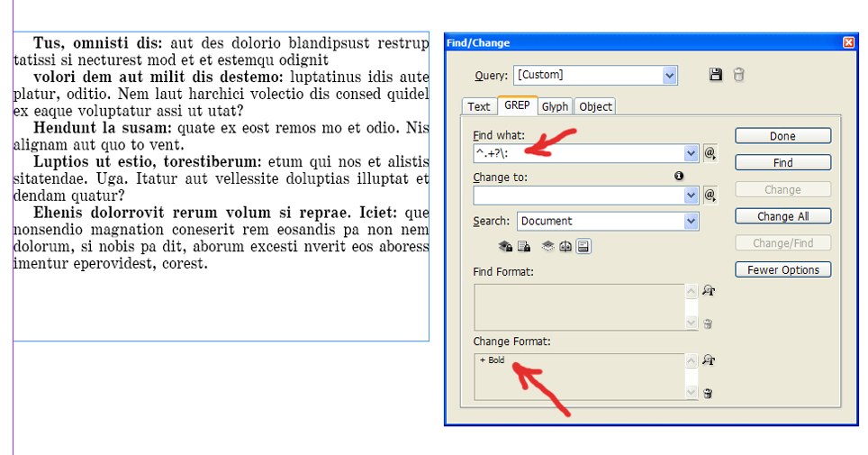Switch to the Text tab
Image resolution: width=868 pixels, height=455 pixels.
click(479, 106)
